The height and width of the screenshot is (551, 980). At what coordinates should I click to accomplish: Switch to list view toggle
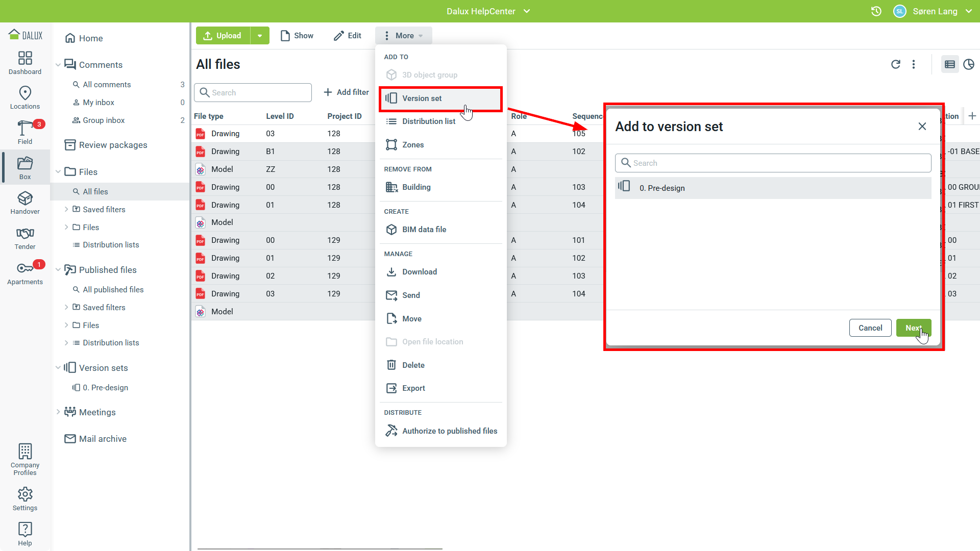(949, 64)
